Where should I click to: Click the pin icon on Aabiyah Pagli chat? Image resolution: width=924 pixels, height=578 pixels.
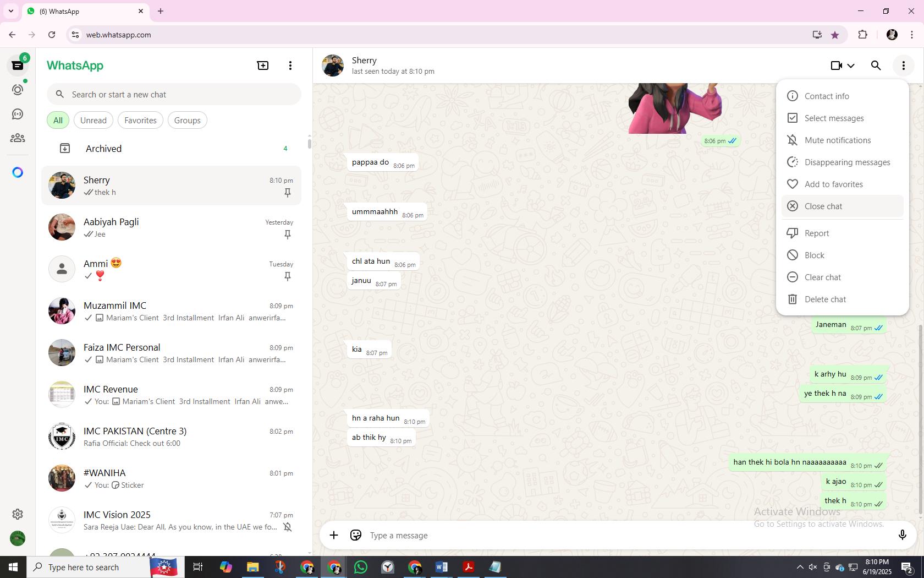(x=287, y=235)
